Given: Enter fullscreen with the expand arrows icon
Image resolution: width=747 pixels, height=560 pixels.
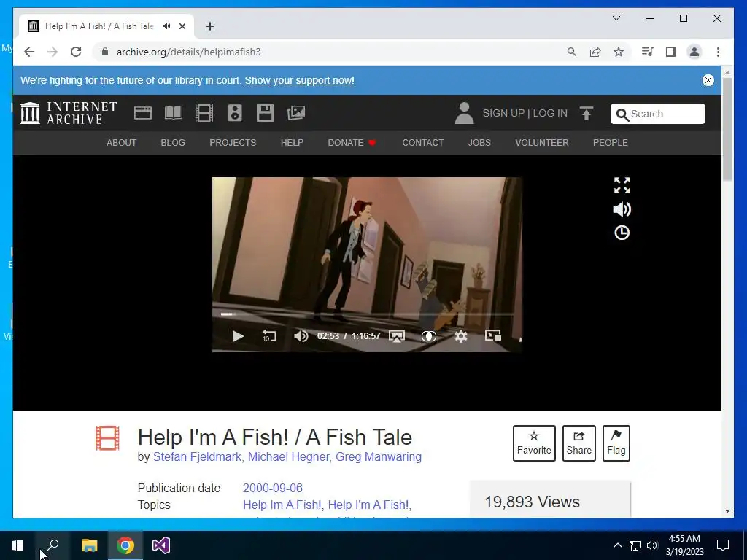Looking at the screenshot, I should click(x=622, y=185).
